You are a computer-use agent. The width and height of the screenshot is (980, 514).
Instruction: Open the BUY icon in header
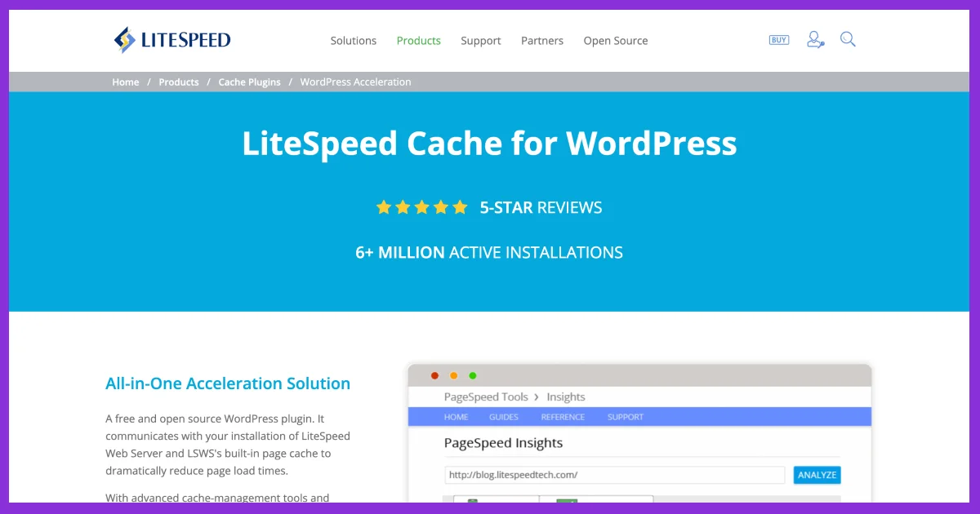779,40
